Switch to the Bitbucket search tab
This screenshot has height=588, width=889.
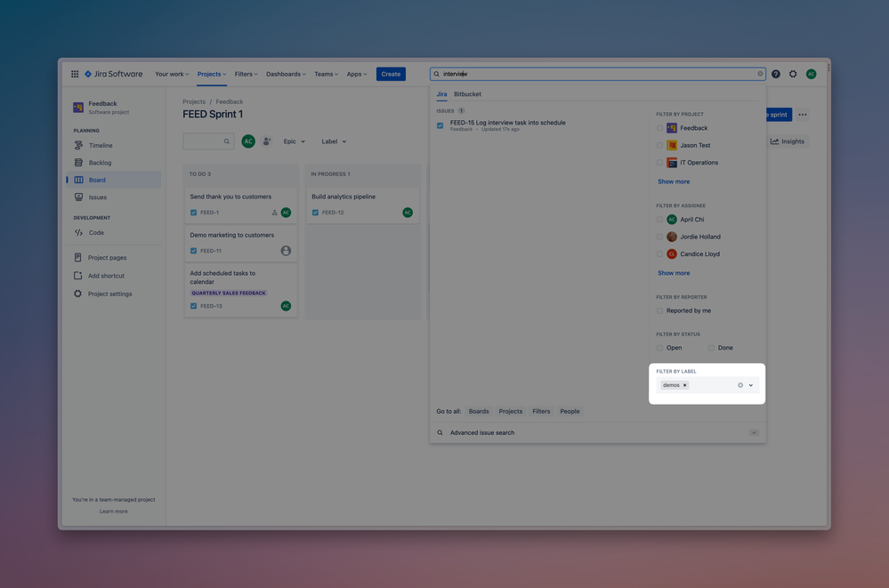coord(467,94)
